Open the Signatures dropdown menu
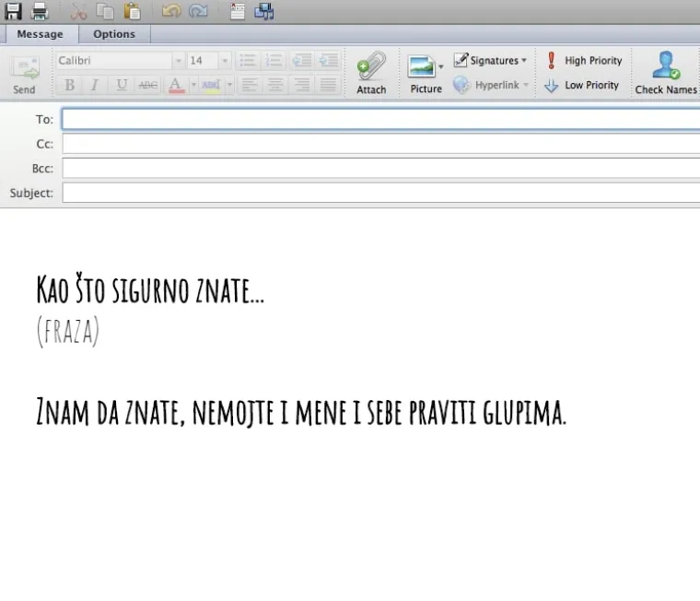 coord(491,61)
